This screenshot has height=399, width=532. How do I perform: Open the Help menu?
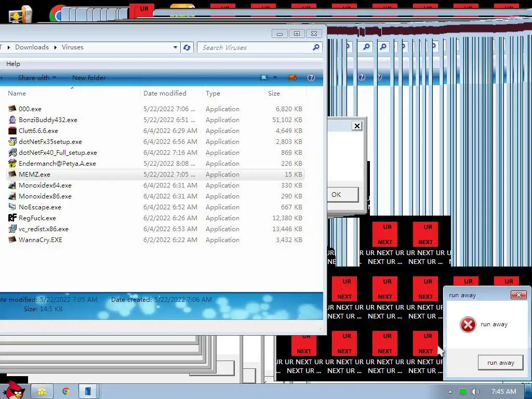[x=13, y=64]
